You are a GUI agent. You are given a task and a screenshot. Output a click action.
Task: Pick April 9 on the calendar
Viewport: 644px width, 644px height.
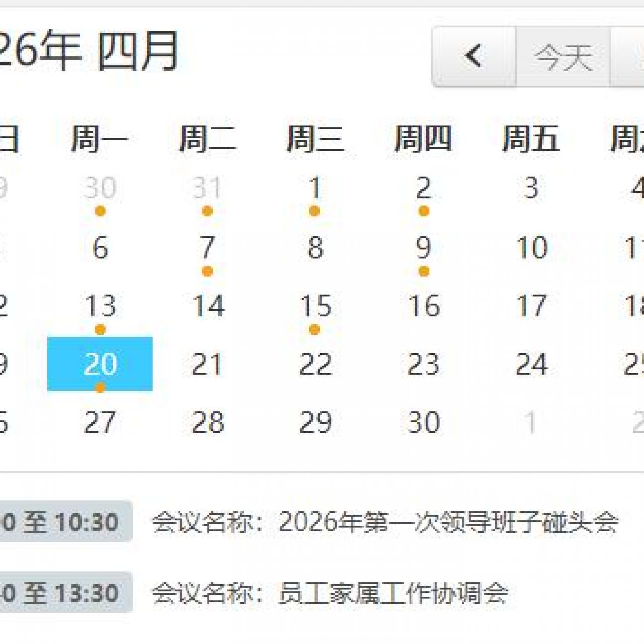[x=423, y=248]
